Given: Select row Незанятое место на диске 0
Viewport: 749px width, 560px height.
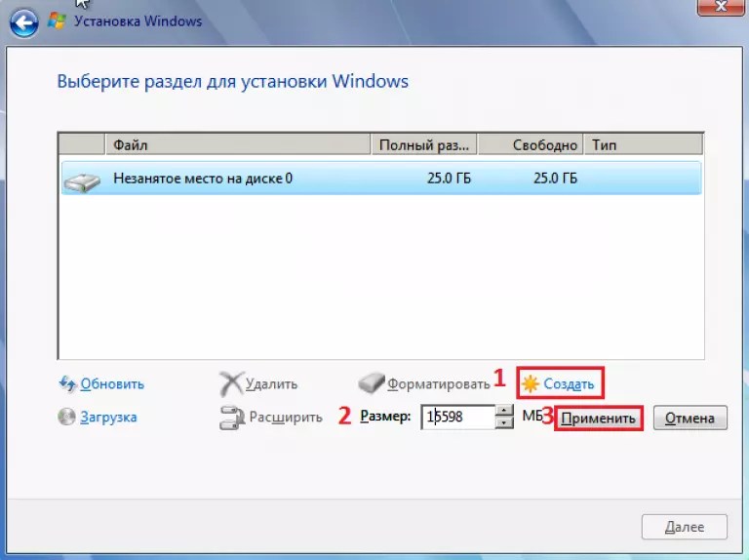Looking at the screenshot, I should (381, 179).
